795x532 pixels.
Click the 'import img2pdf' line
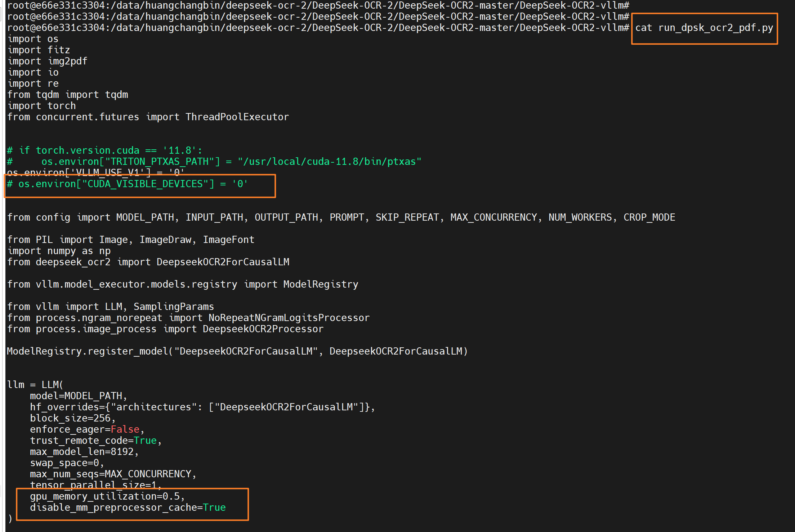coord(47,61)
